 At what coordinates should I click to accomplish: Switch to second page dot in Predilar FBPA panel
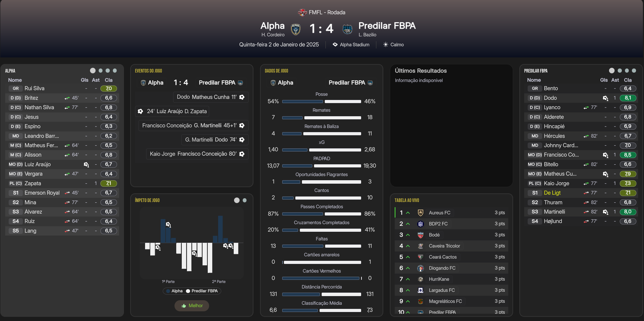pos(620,71)
